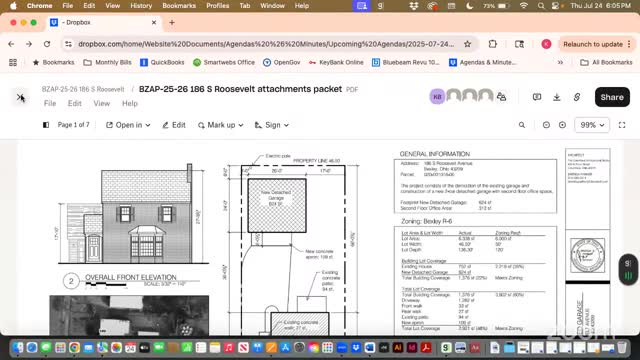Open the Dropbox File menu

pyautogui.click(x=50, y=103)
